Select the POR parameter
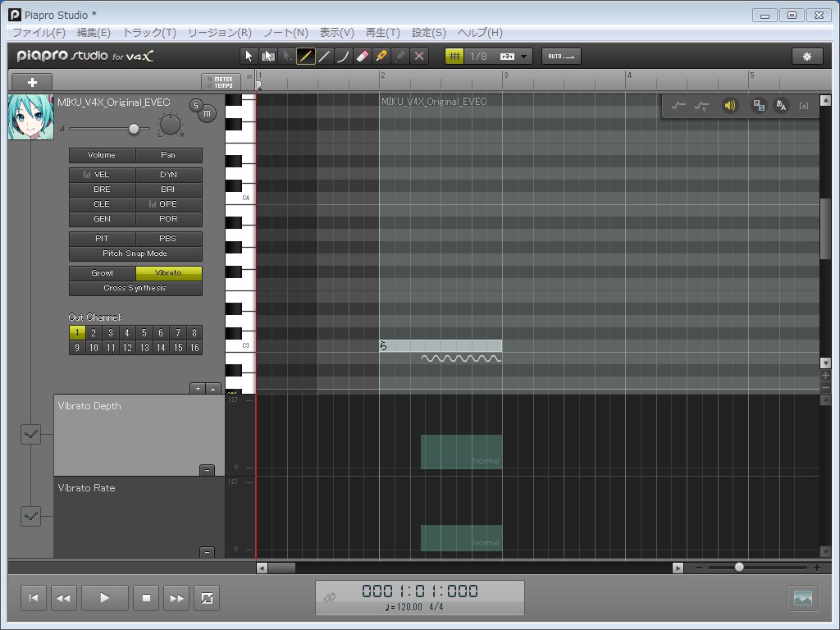 (x=169, y=218)
